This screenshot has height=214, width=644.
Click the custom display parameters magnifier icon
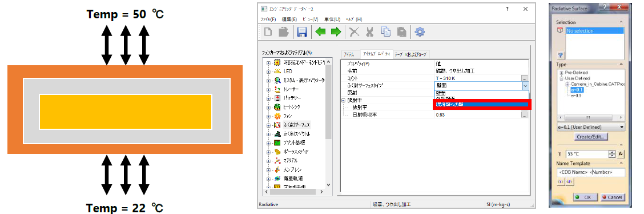point(277,80)
